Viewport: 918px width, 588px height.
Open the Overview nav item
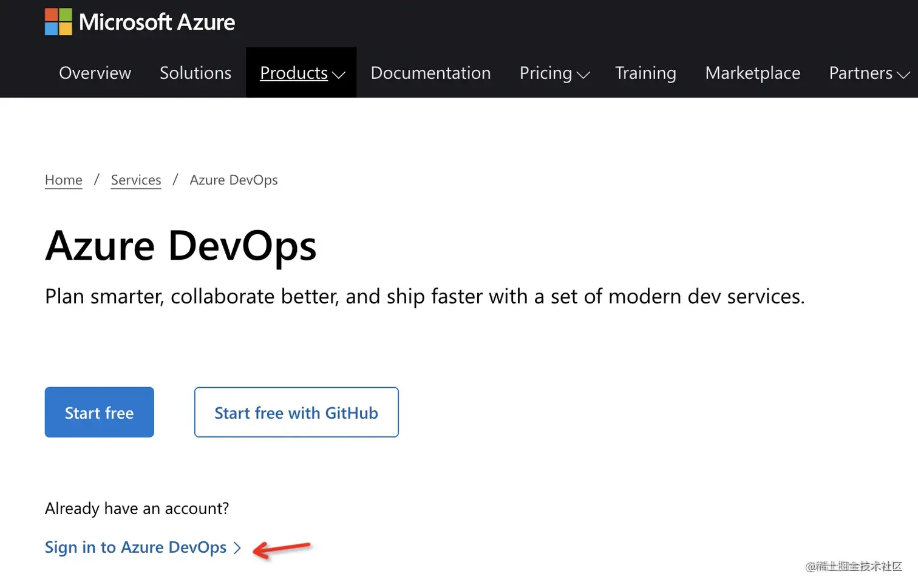pyautogui.click(x=95, y=73)
